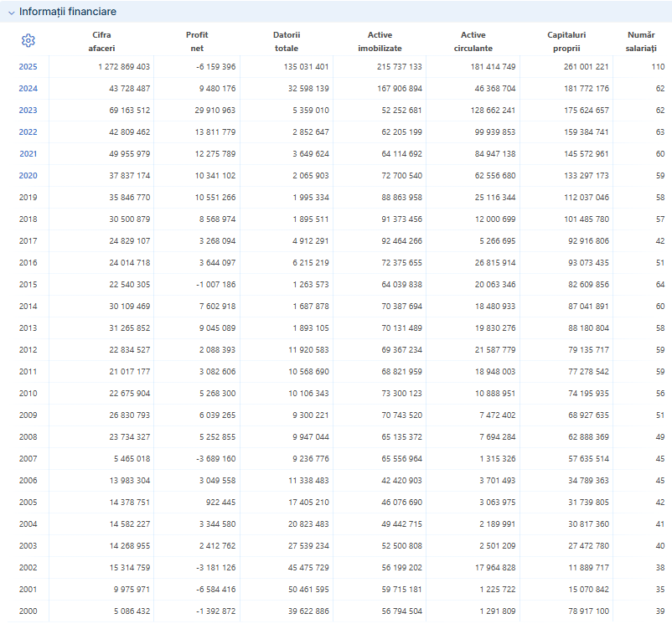Select the 2024 total debts 32 598 139
Viewport: 672px width, 624px height.
pos(308,89)
